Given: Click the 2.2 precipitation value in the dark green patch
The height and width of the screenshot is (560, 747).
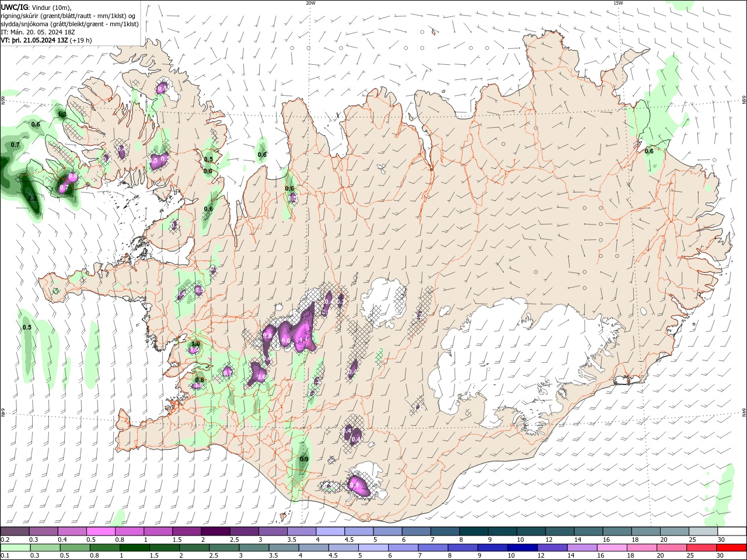Looking at the screenshot, I should [x=32, y=199].
